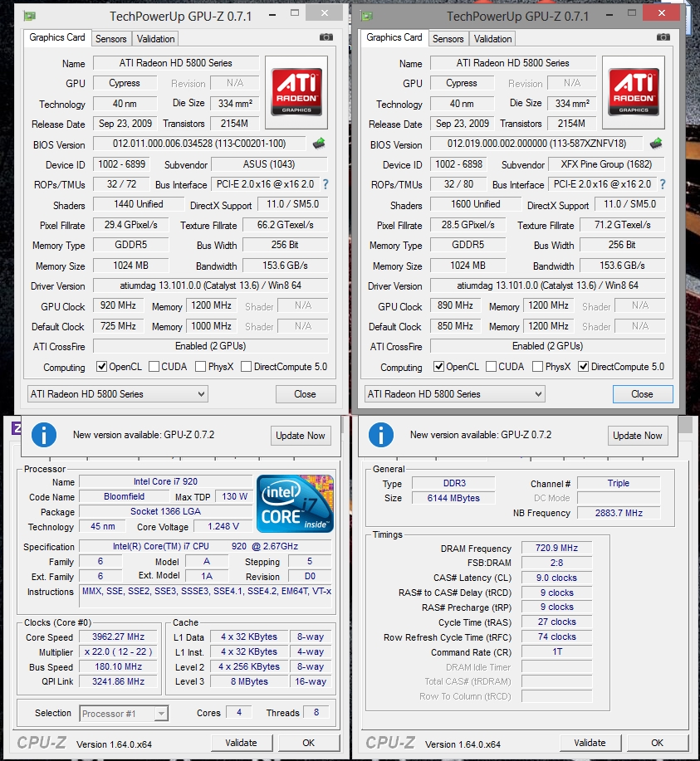Screen dimensions: 700x761
Task: Toggle DirectCompute 5.0 checkbox in left GPU-Z window
Action: 247,367
